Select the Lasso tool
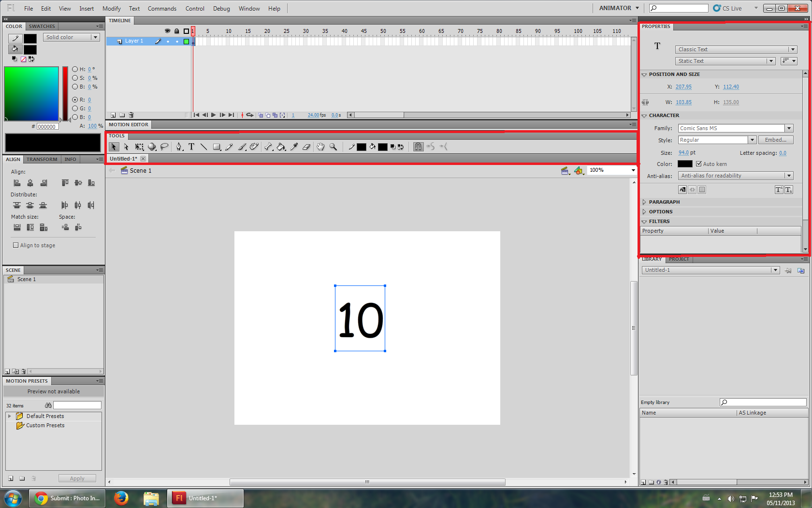The image size is (812, 508). [x=165, y=147]
